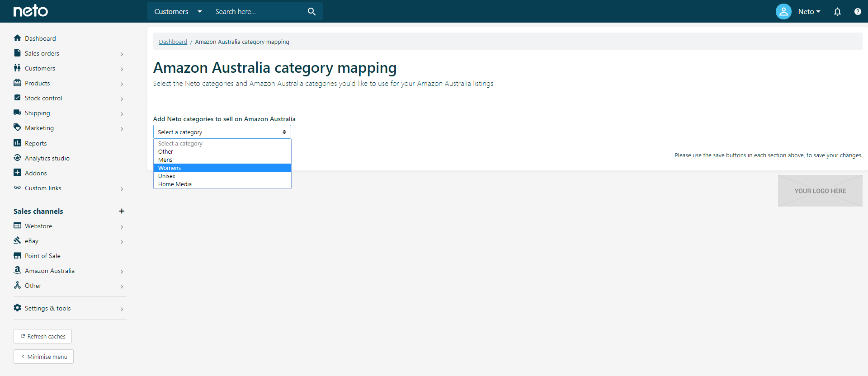The image size is (868, 376).
Task: Click the Stock control checklist icon
Action: pos(17,98)
